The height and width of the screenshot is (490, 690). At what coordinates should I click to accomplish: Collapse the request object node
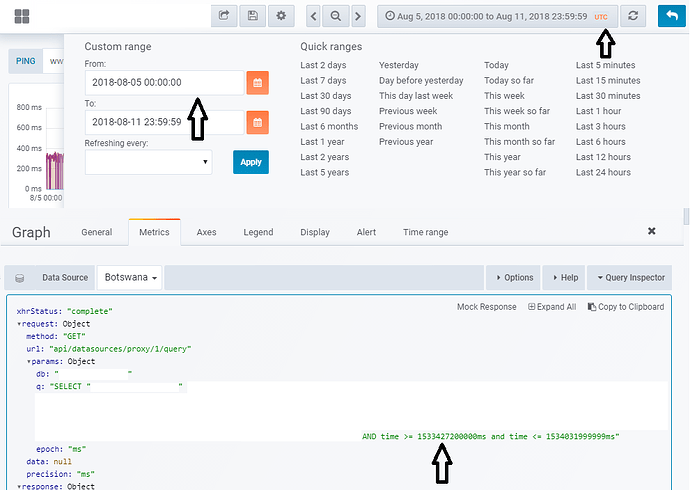pos(19,324)
